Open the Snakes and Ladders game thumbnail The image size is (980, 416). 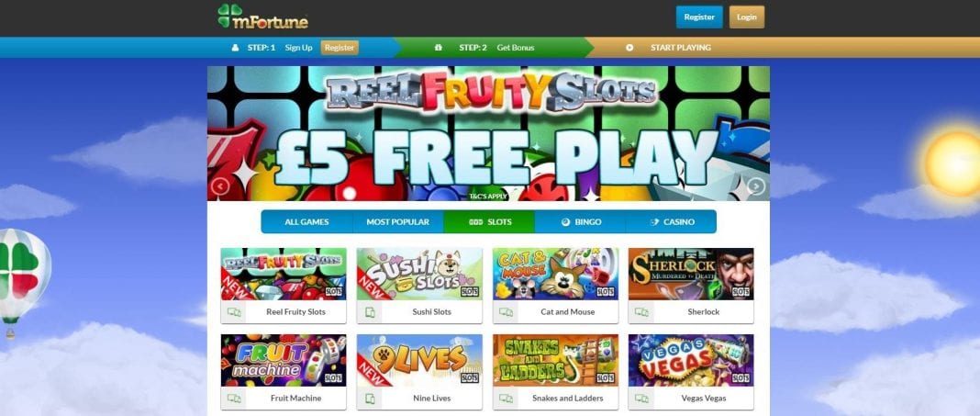[555, 360]
